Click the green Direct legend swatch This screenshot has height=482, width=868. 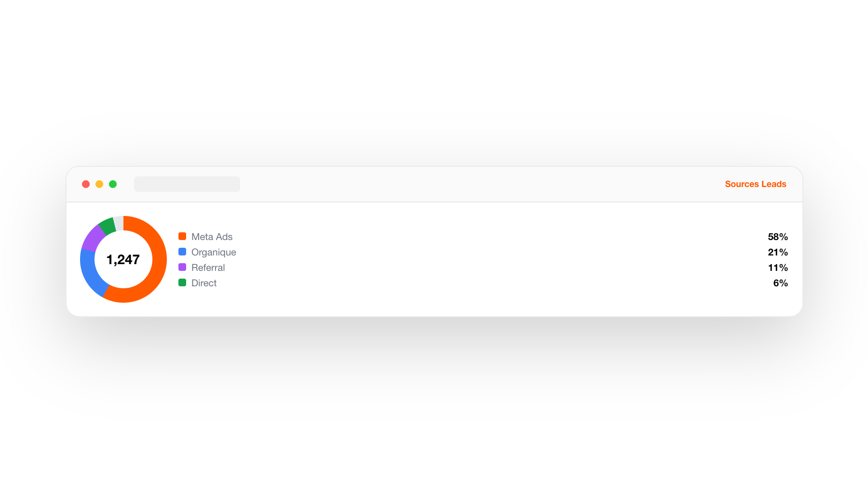tap(182, 282)
